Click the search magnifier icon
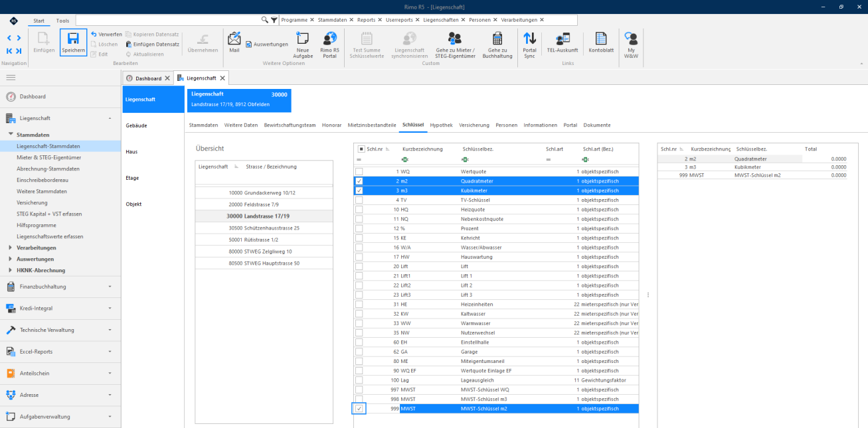The image size is (868, 428). pyautogui.click(x=264, y=20)
